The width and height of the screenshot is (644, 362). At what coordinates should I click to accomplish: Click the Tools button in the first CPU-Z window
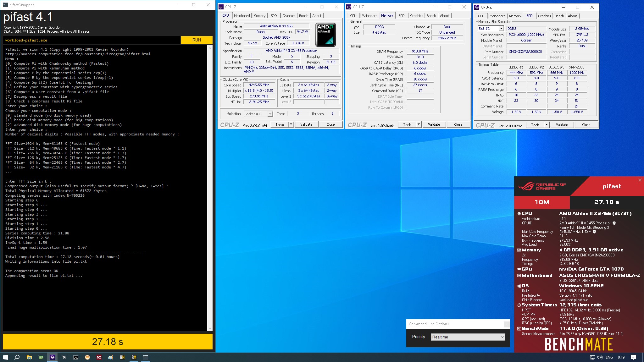tap(280, 124)
